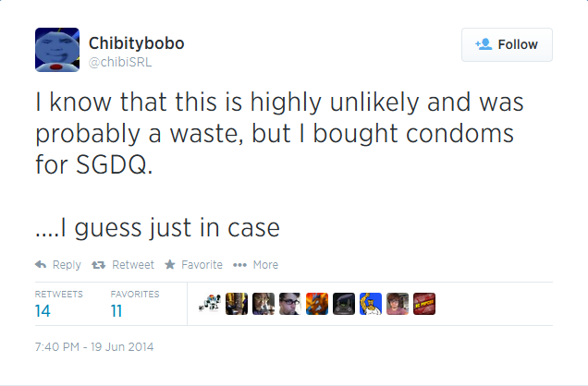View the 11 favorites count
This screenshot has width=588, height=386.
[x=116, y=311]
